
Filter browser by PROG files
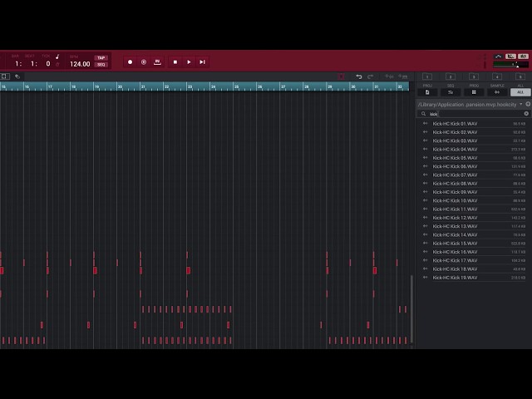coord(474,92)
